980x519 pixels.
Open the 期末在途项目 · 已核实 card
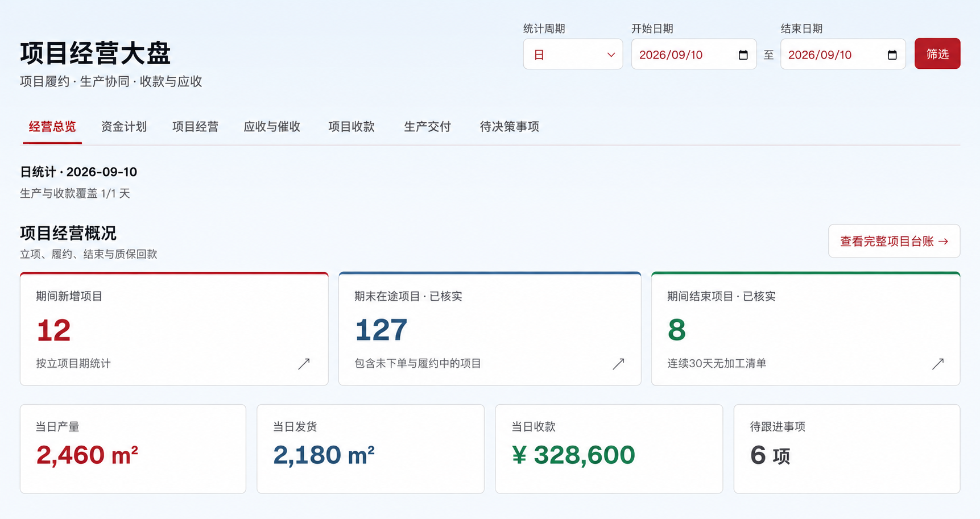click(x=490, y=329)
